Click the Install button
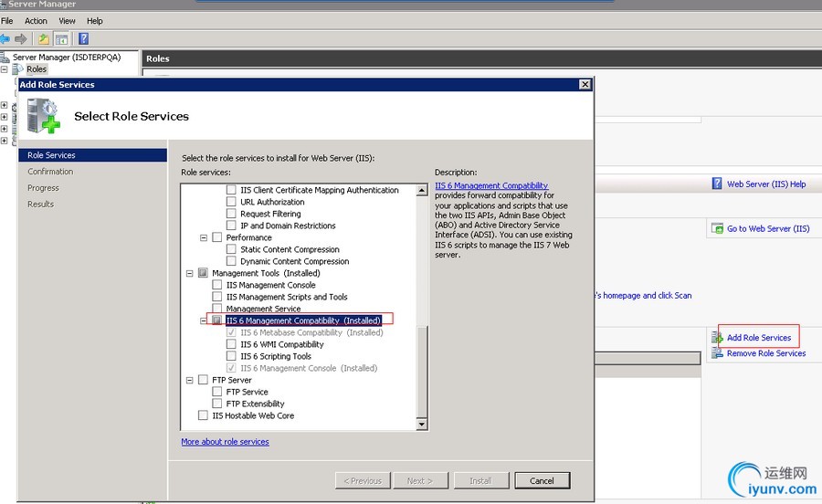 (x=481, y=480)
